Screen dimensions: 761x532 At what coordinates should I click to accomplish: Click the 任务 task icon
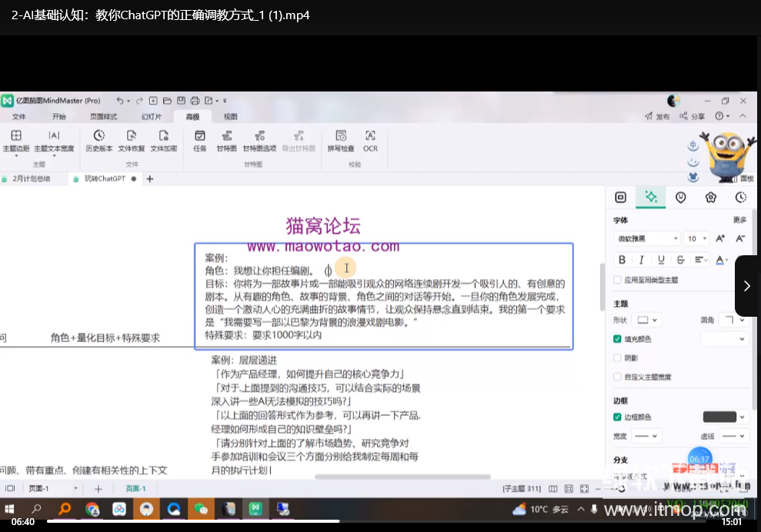(x=200, y=140)
